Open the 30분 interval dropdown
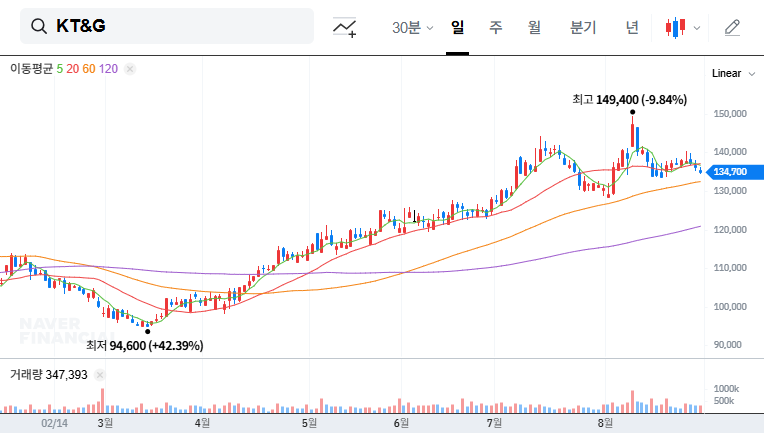Viewport: 764px width, 433px height. pos(412,27)
